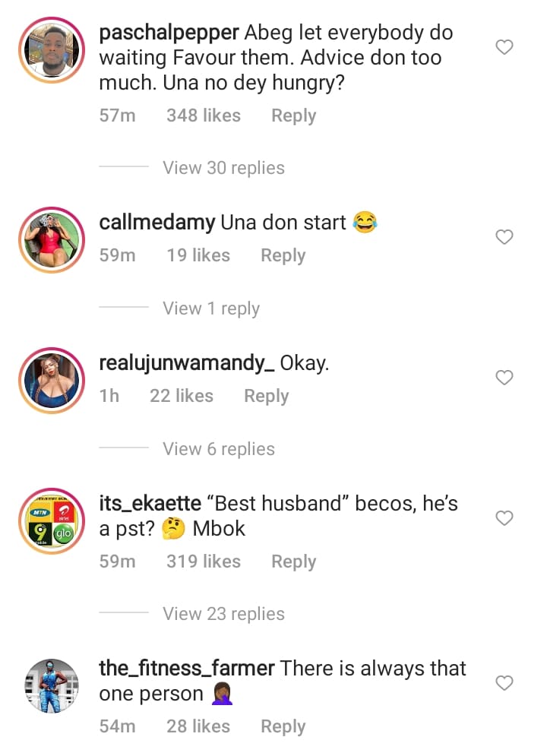
Task: Open the 348 likes list
Action: click(203, 116)
